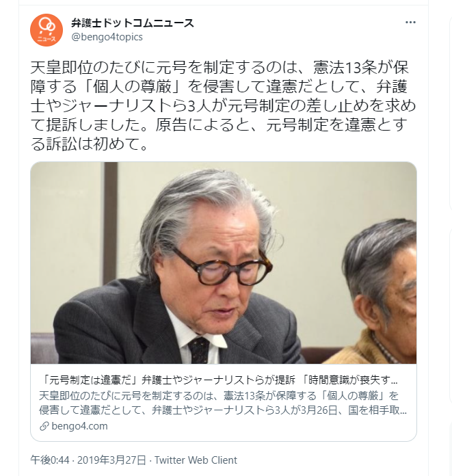Click the card description line mentioning 3月26日

tap(223, 410)
